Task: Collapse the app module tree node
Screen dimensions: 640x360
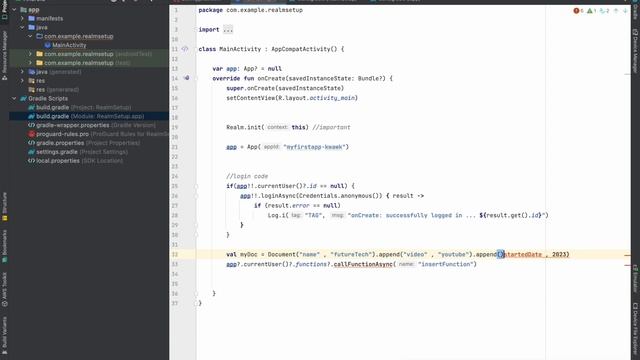Action: pyautogui.click(x=14, y=9)
